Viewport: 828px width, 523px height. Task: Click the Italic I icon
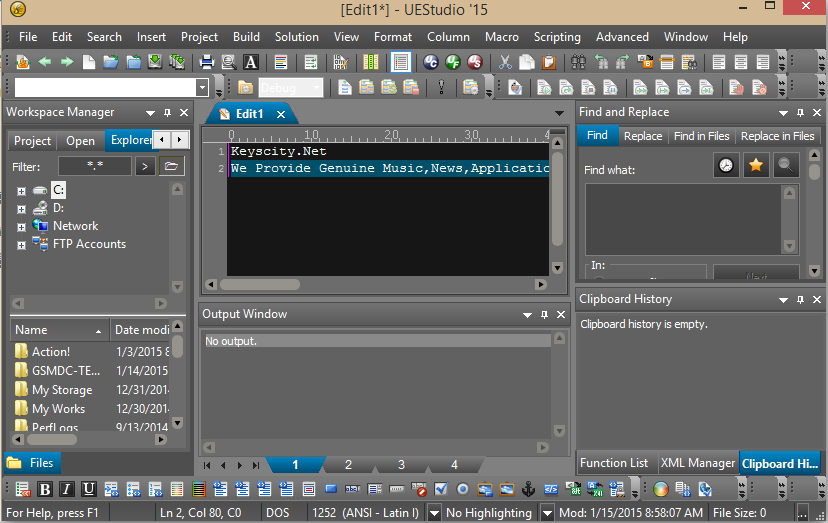click(x=67, y=490)
